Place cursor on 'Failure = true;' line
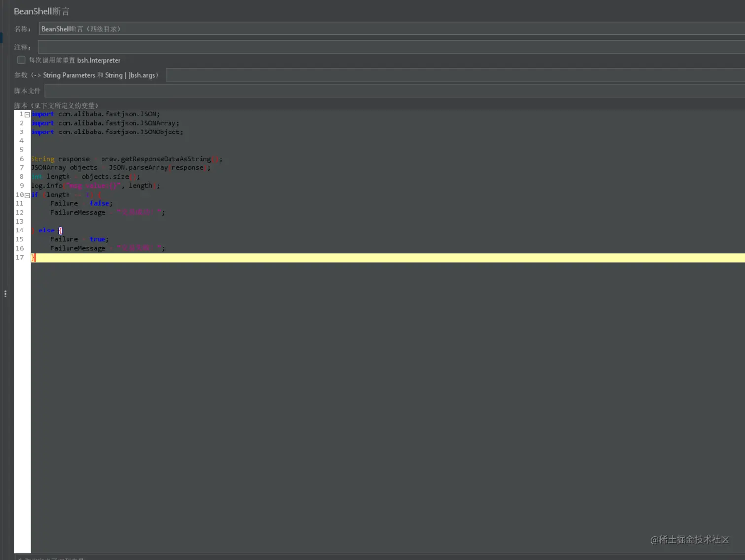The image size is (745, 560). click(79, 239)
